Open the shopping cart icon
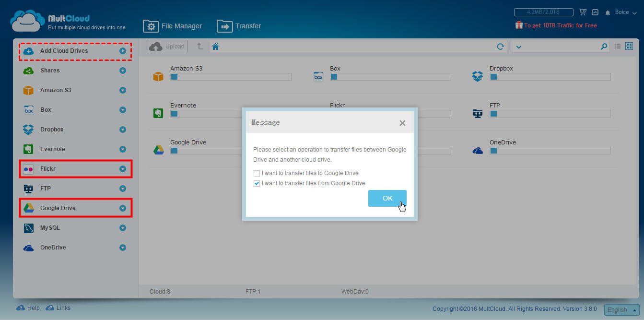 click(583, 12)
